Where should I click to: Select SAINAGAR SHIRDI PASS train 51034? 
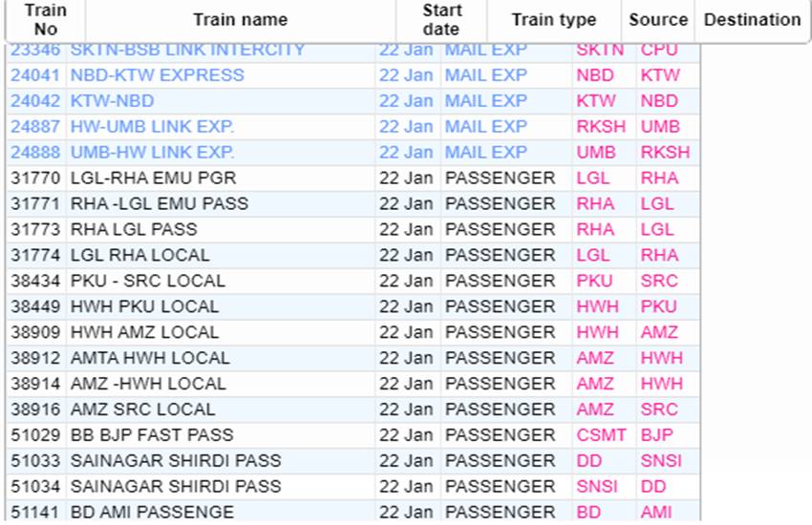[x=353, y=487]
